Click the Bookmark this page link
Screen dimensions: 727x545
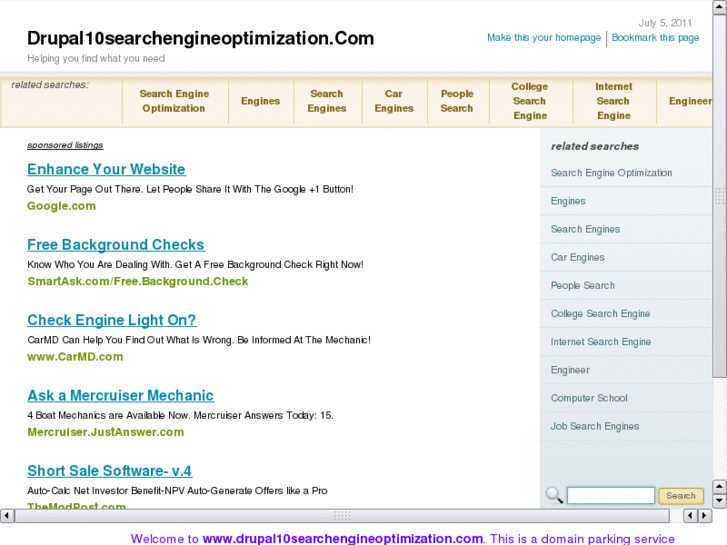655,38
